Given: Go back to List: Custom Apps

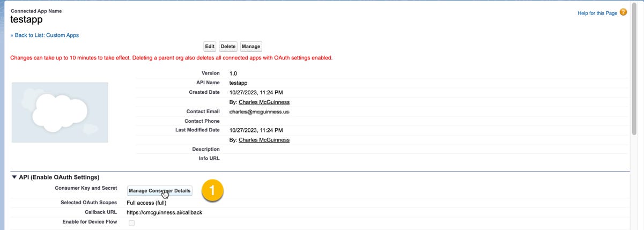Looking at the screenshot, I should click(x=45, y=35).
